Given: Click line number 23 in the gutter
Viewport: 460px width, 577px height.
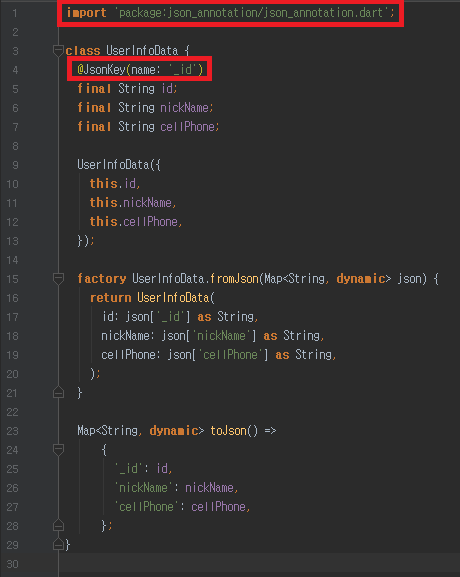Looking at the screenshot, I should 12,431.
